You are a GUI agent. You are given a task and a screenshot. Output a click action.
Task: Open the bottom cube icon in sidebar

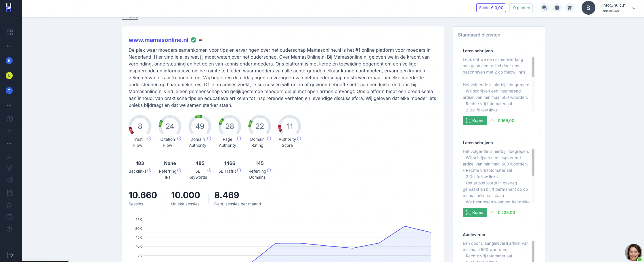(x=9, y=229)
